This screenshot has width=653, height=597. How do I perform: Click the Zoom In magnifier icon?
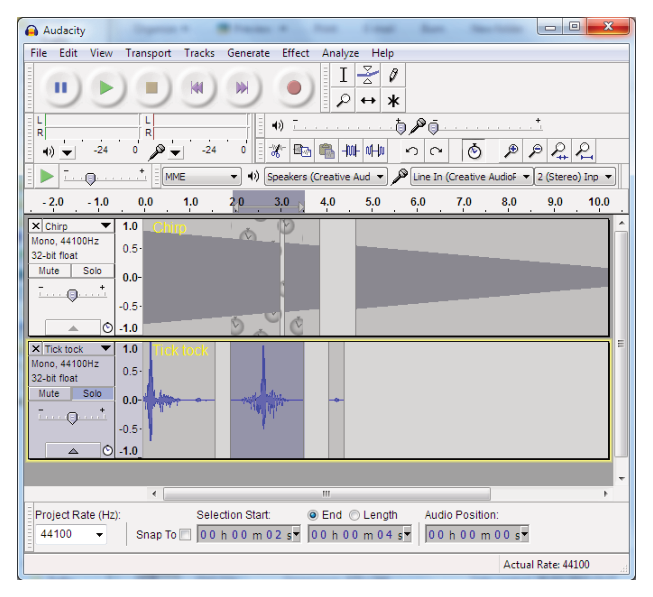click(x=511, y=151)
